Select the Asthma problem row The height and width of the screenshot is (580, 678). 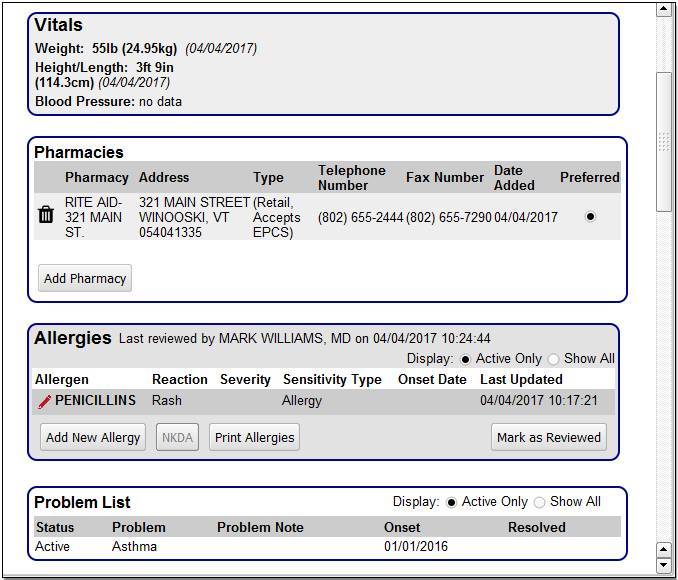327,547
